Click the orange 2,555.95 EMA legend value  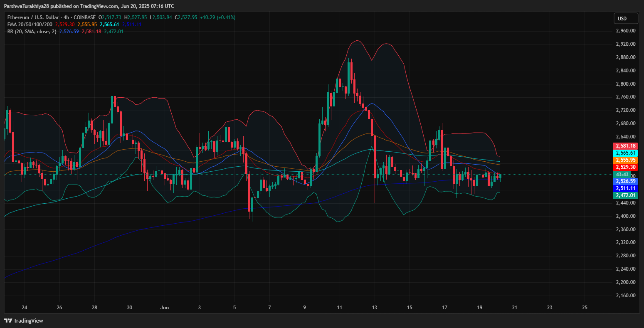(87, 25)
